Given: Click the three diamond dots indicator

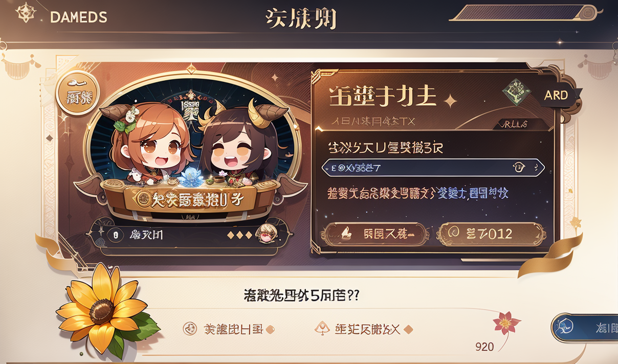Looking at the screenshot, I should 239,235.
